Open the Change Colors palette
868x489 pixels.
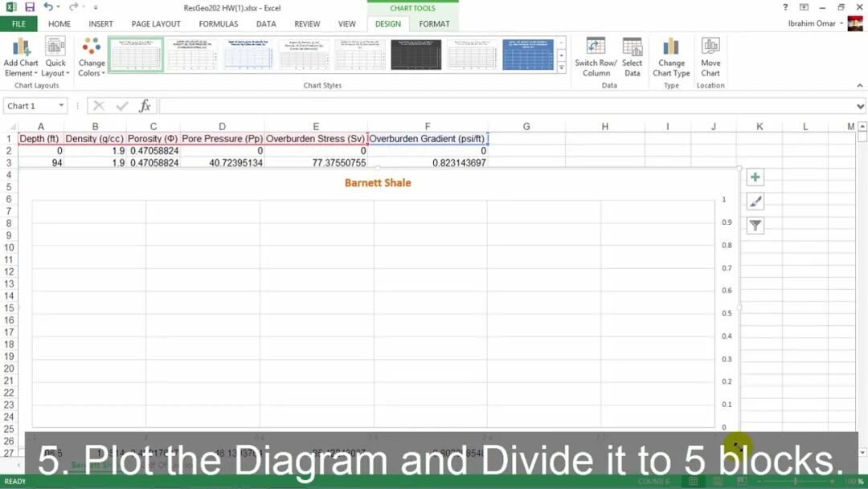[x=92, y=58]
